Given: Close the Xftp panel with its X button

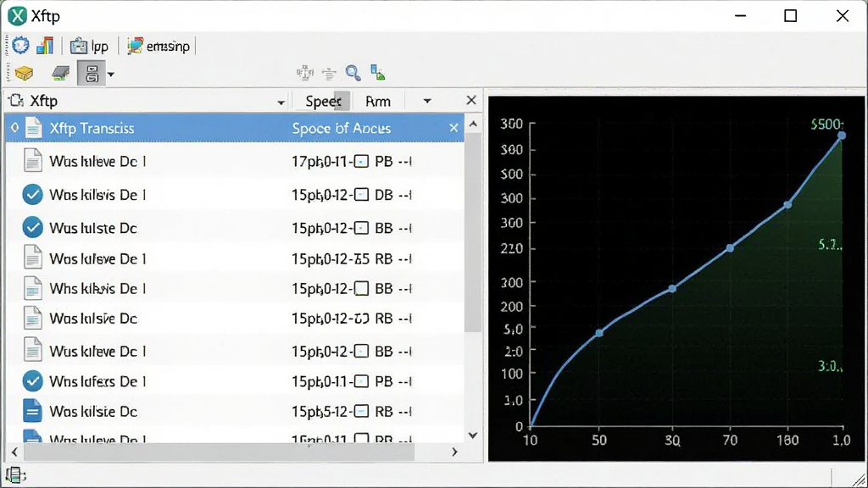Looking at the screenshot, I should (471, 100).
